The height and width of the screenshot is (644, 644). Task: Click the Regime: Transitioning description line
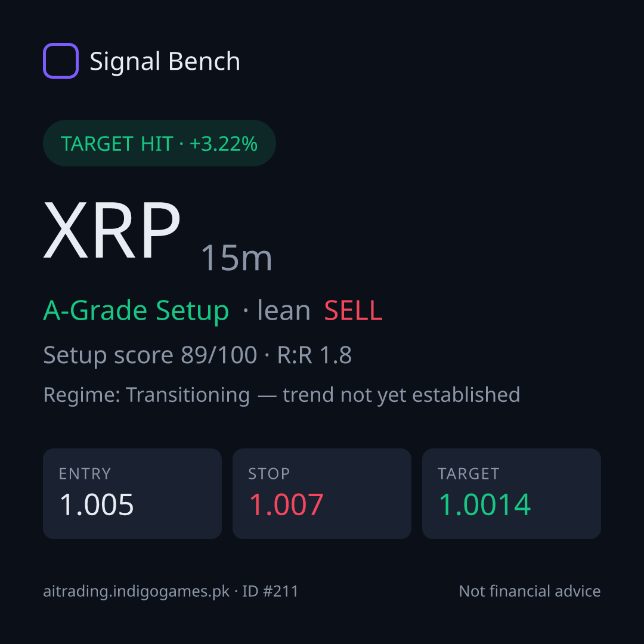click(281, 395)
